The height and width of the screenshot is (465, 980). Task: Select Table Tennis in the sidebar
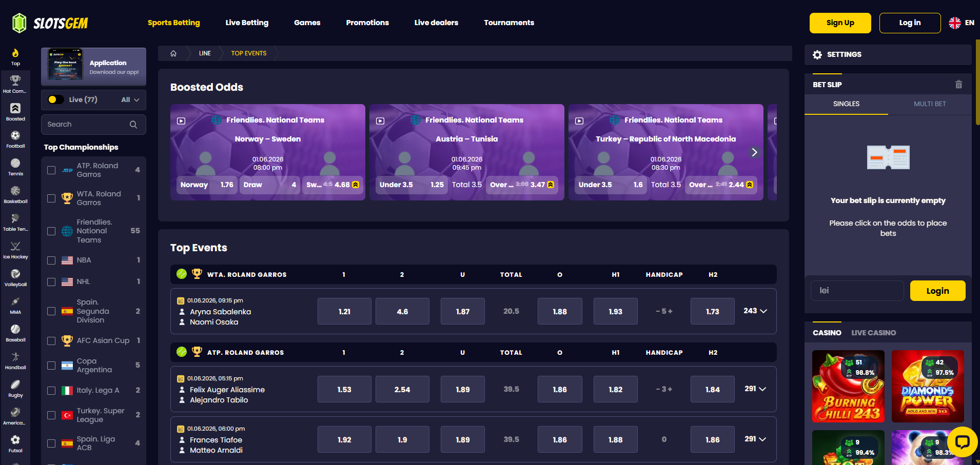[x=15, y=223]
